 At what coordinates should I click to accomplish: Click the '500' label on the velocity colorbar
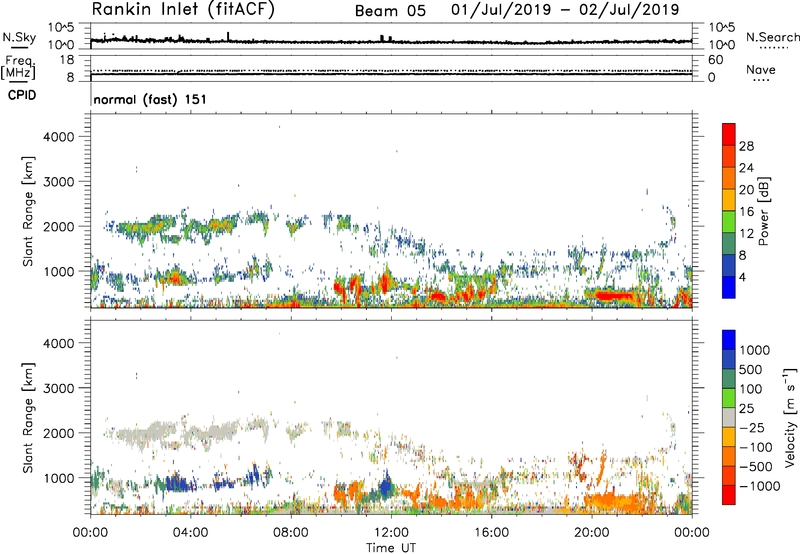[750, 370]
